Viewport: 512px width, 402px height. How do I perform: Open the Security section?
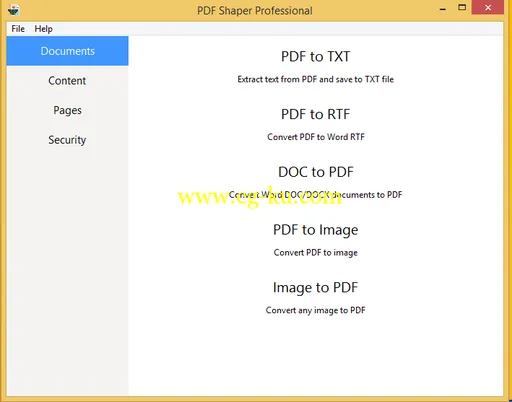[x=67, y=140]
